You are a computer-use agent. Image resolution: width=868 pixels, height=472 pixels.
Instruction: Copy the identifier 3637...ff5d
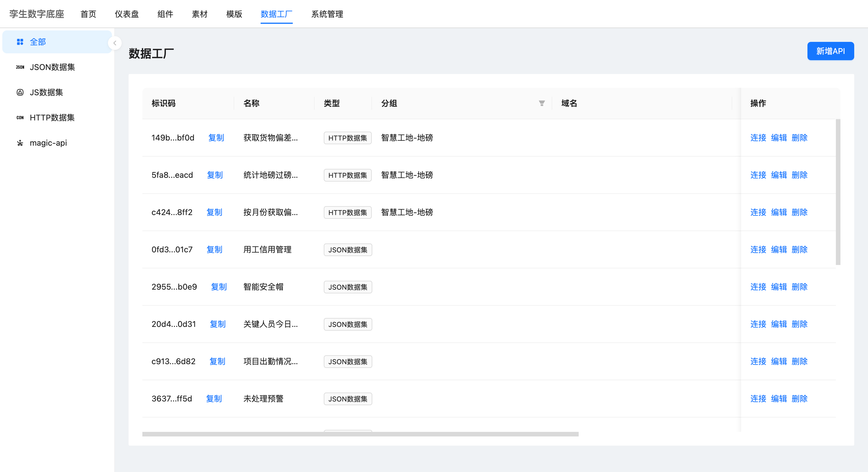[x=214, y=399]
